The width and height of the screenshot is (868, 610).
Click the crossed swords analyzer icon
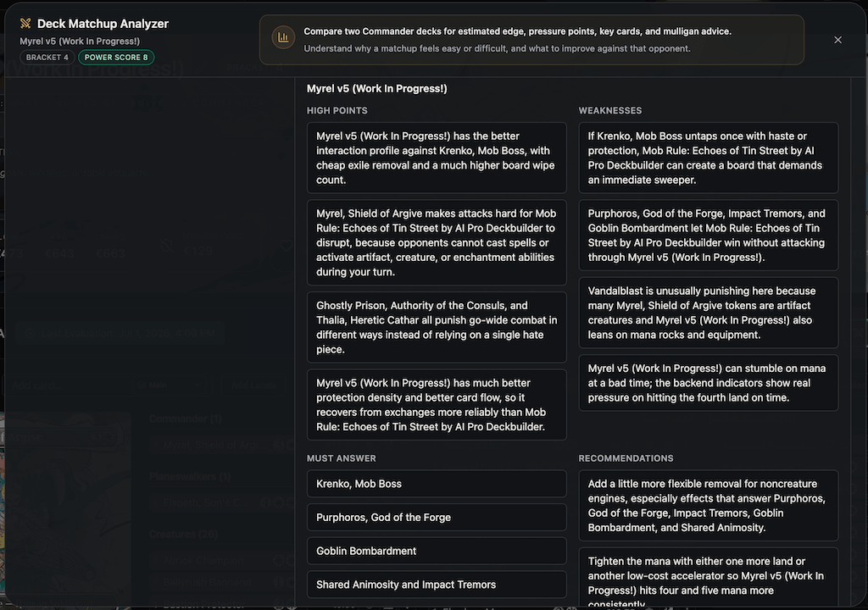click(25, 23)
